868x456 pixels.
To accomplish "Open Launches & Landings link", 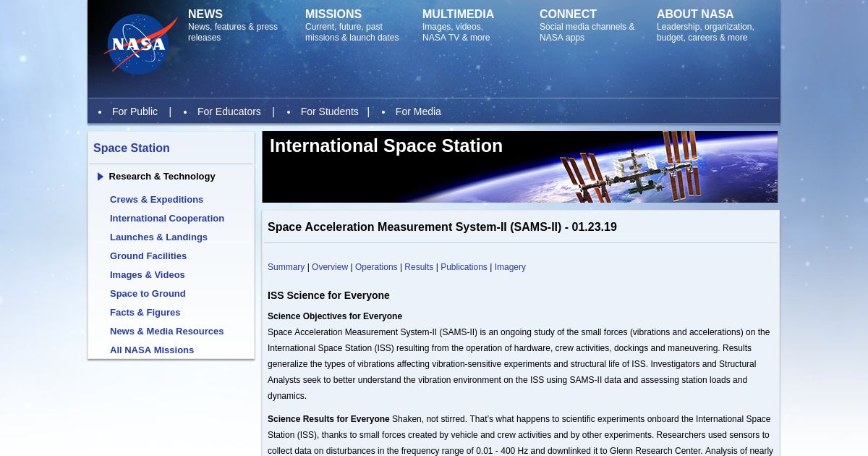I will pyautogui.click(x=158, y=237).
